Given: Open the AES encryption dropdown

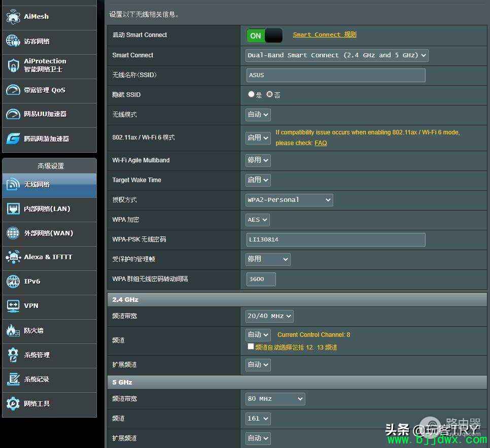Looking at the screenshot, I should click(258, 220).
